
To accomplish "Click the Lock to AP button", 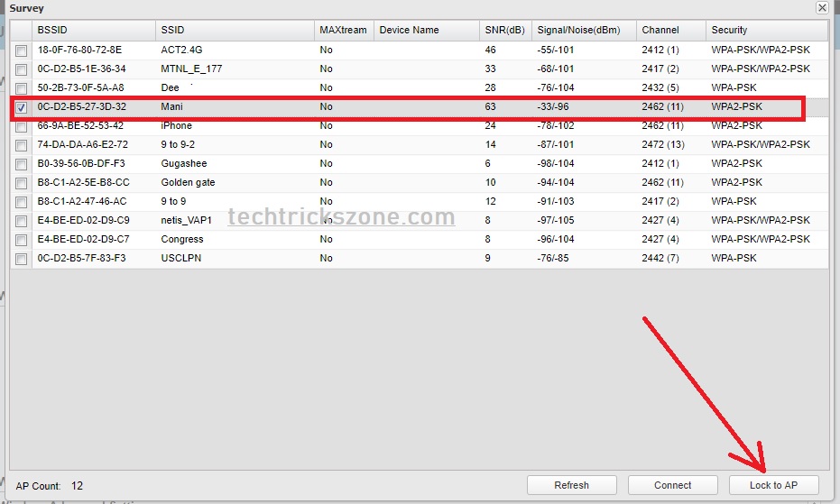I will point(773,485).
